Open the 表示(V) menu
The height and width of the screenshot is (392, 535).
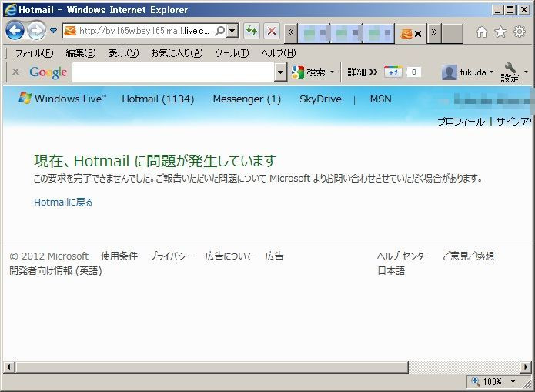123,53
